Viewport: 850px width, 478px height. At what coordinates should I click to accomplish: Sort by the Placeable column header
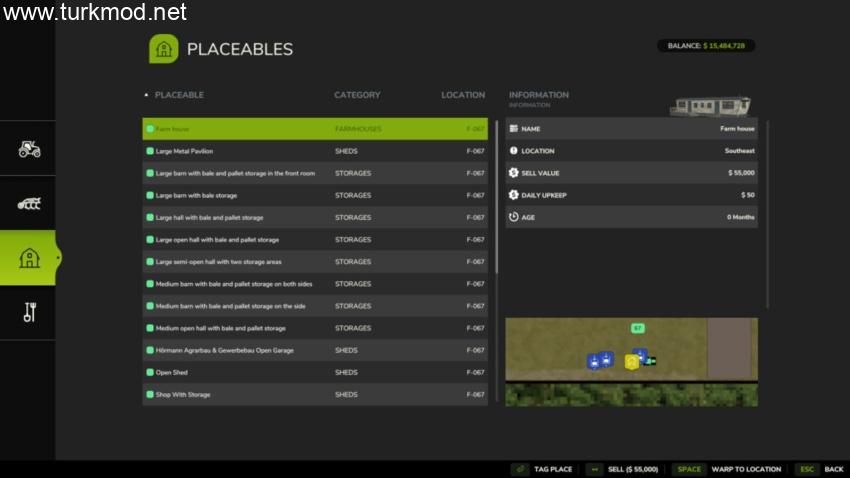click(x=179, y=95)
